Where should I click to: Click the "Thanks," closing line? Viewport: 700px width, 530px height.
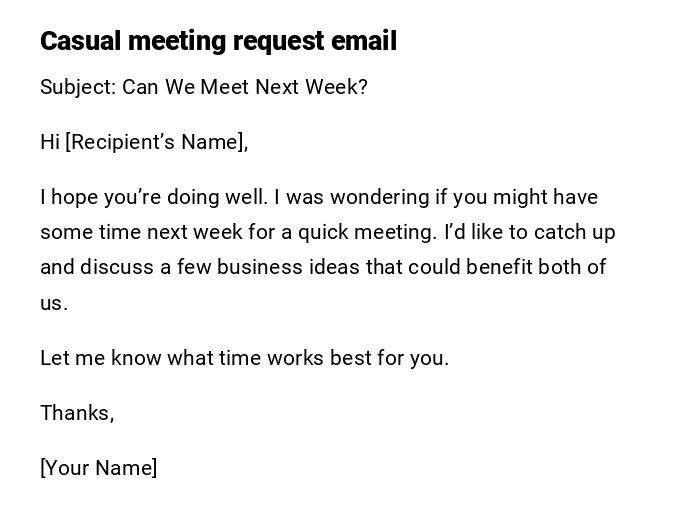coord(77,413)
